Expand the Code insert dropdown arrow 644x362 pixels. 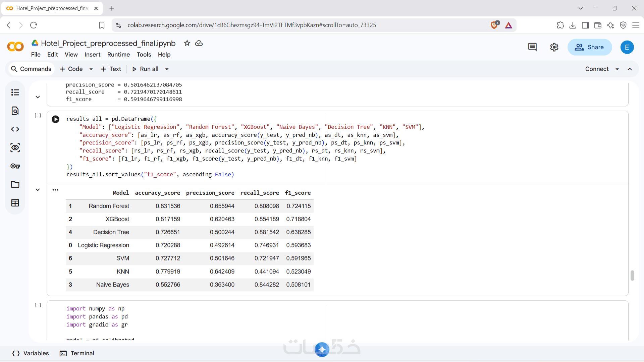pyautogui.click(x=91, y=69)
